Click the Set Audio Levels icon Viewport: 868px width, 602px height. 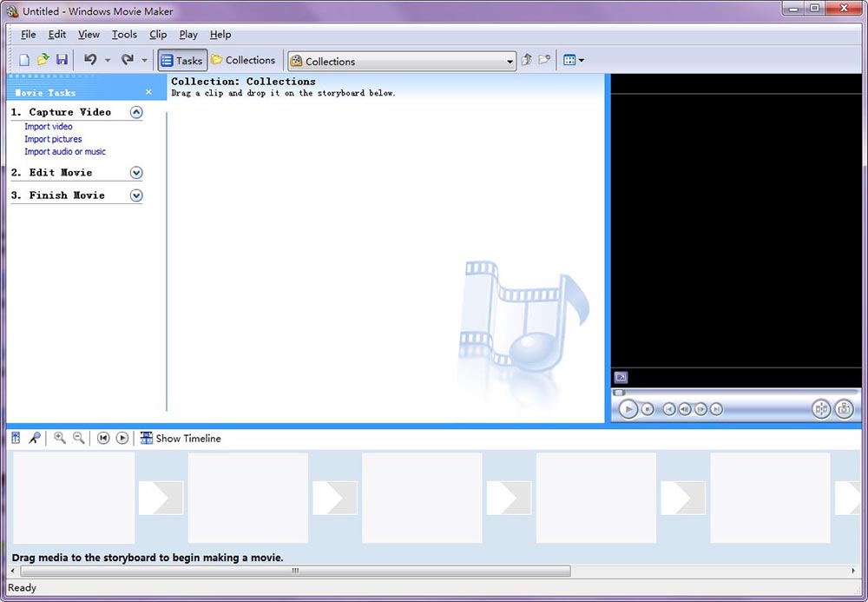pos(16,438)
